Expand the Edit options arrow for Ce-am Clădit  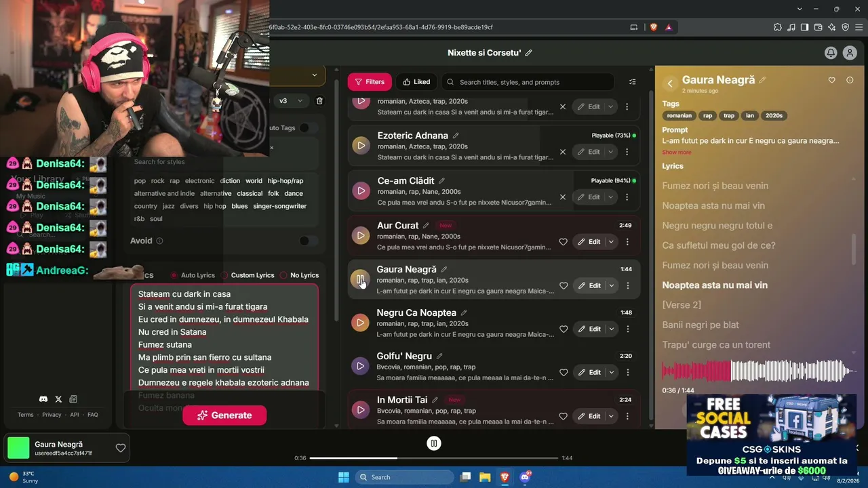[x=611, y=197]
